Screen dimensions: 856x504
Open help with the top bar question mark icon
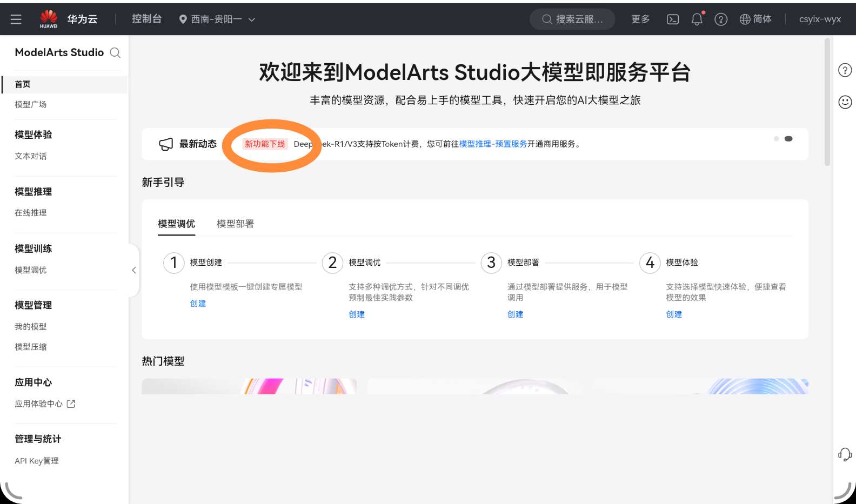pos(721,19)
